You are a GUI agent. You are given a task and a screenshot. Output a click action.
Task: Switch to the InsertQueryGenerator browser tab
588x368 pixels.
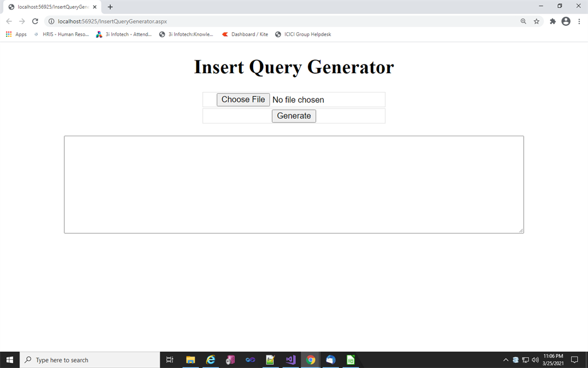(52, 8)
